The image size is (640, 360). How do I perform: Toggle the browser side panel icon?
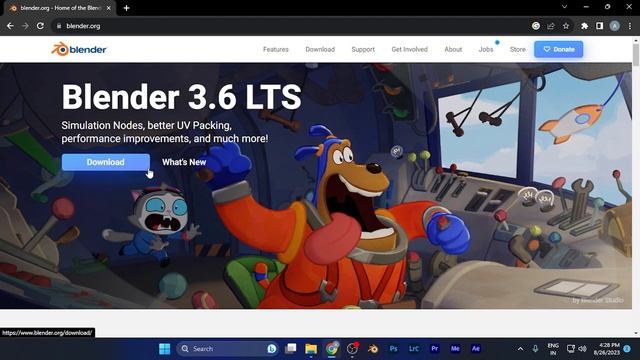point(599,26)
